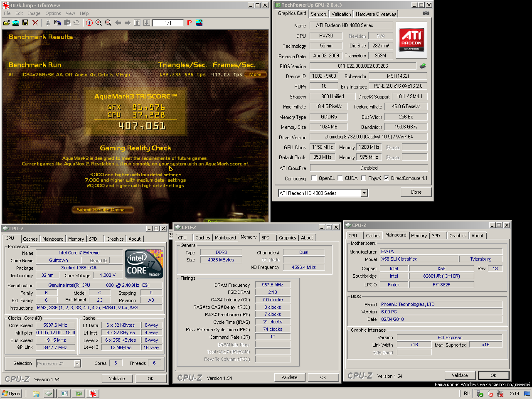Click OK in middle CPU-Z window
532x399 pixels.
(x=323, y=377)
